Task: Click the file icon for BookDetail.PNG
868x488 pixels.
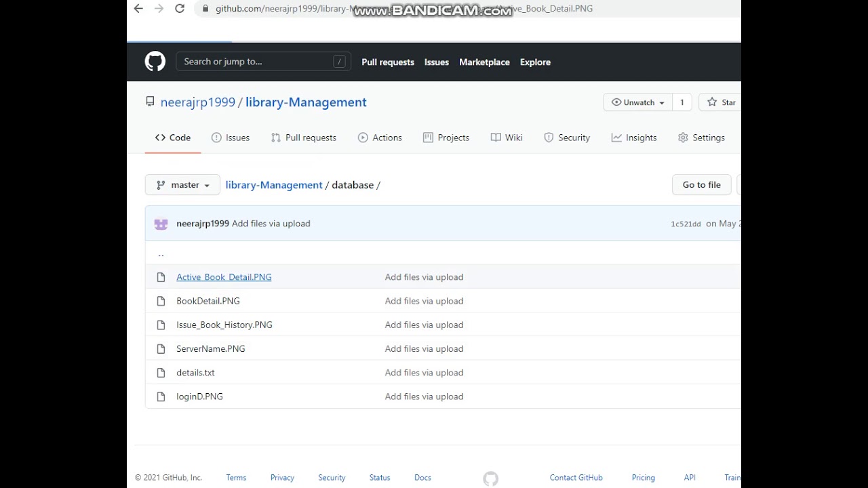Action: pyautogui.click(x=161, y=301)
